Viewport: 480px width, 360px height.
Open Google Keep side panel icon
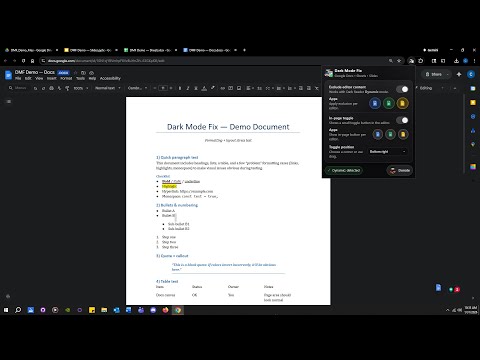click(x=473, y=102)
